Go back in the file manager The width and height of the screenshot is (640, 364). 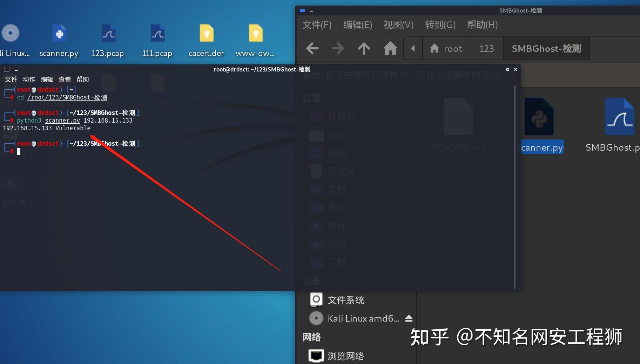[312, 48]
